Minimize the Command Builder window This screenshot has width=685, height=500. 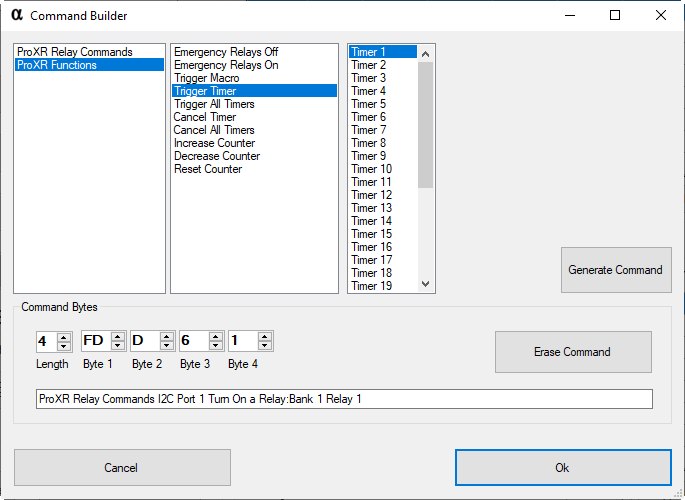click(570, 15)
